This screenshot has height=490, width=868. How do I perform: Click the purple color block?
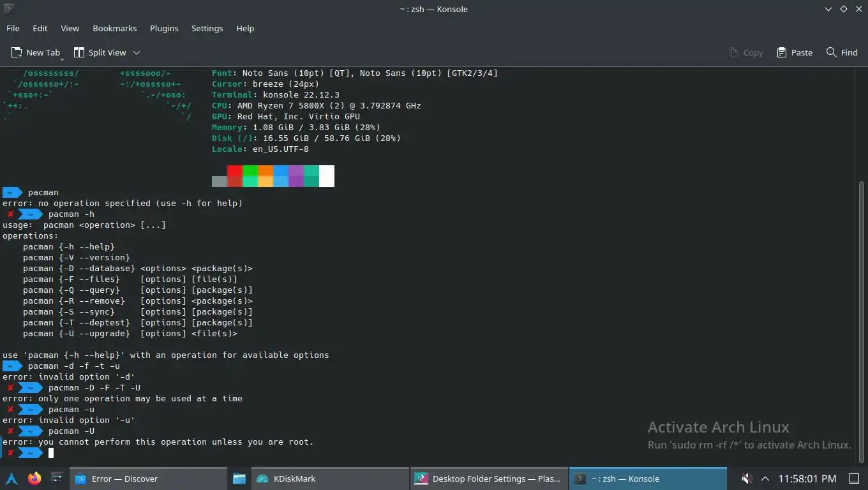[x=296, y=176]
